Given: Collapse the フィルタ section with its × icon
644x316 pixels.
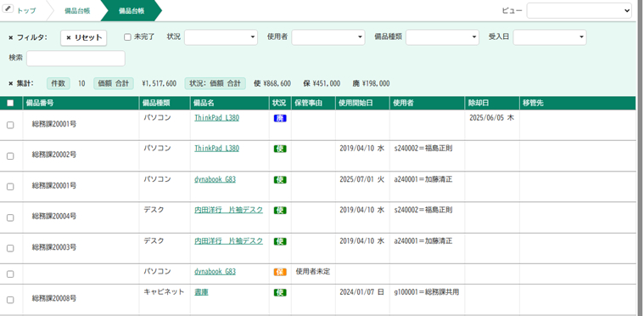Looking at the screenshot, I should click(x=11, y=37).
